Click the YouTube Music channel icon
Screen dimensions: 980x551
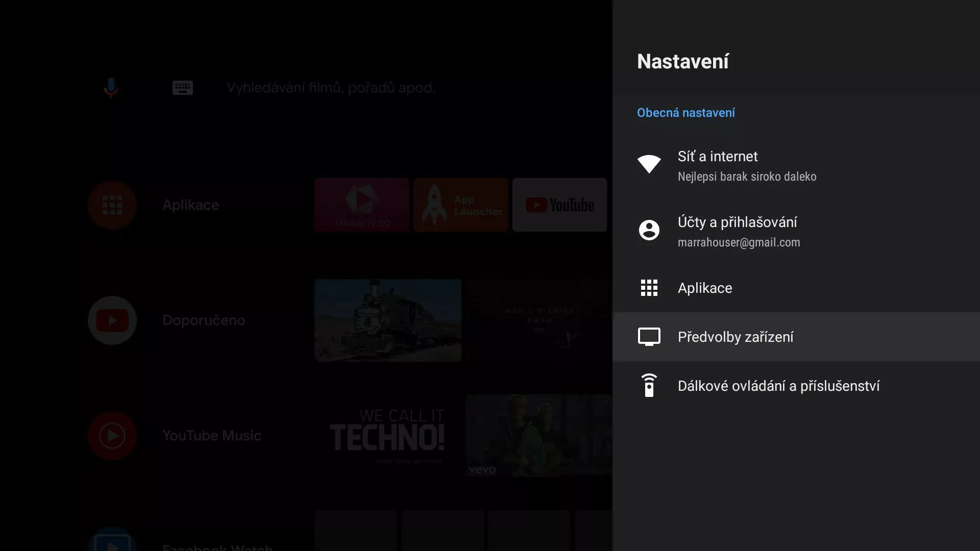pyautogui.click(x=112, y=436)
